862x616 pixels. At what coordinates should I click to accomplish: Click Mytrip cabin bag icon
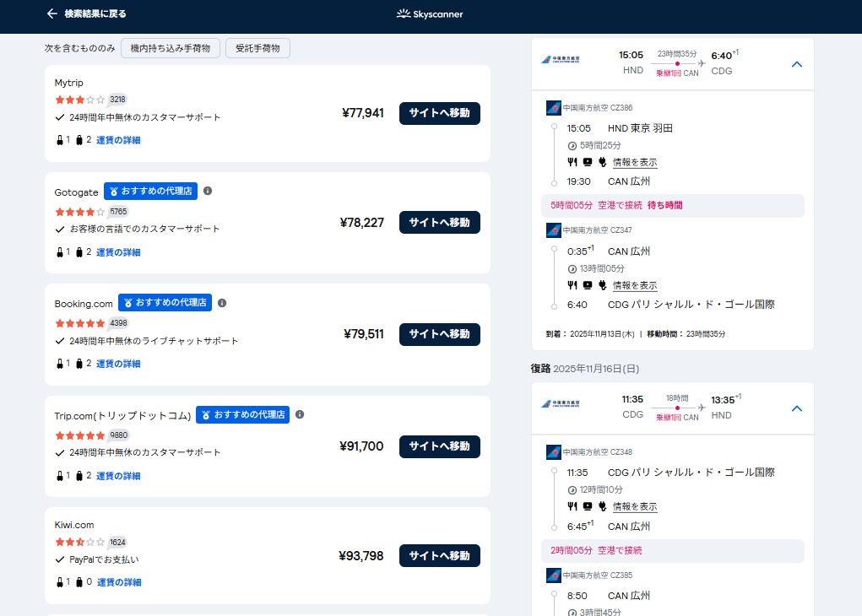pyautogui.click(x=59, y=140)
